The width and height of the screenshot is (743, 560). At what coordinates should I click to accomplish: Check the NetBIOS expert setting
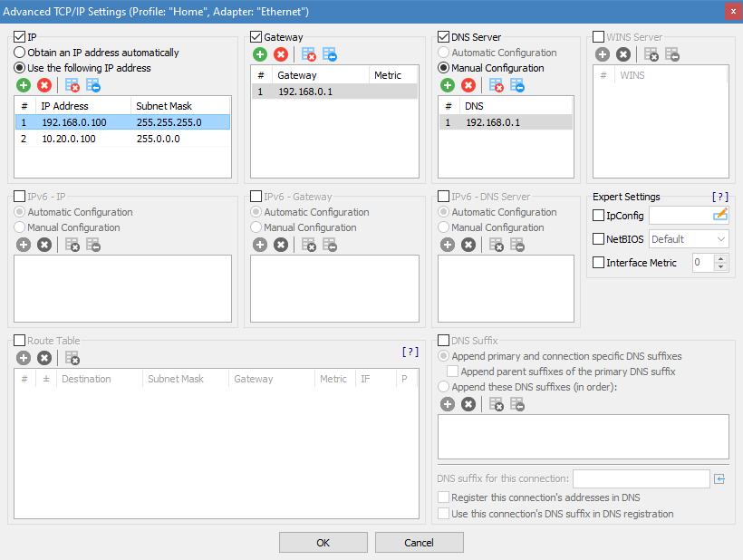(598, 239)
